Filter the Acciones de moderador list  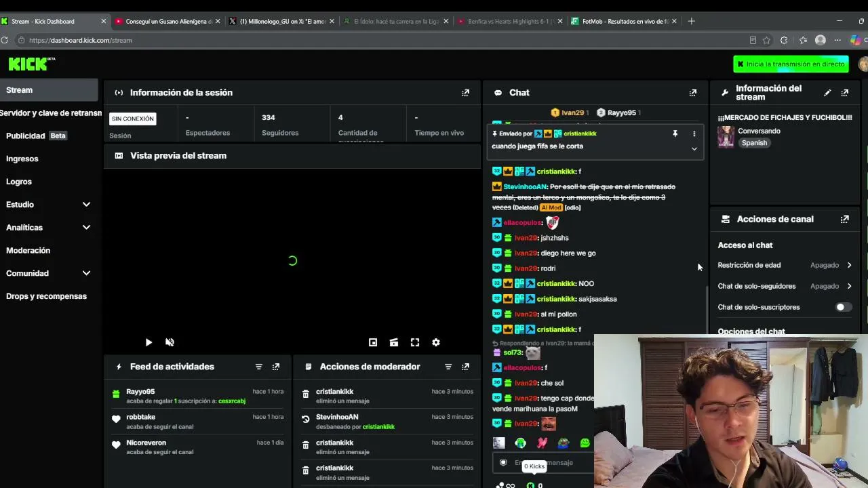tap(448, 367)
